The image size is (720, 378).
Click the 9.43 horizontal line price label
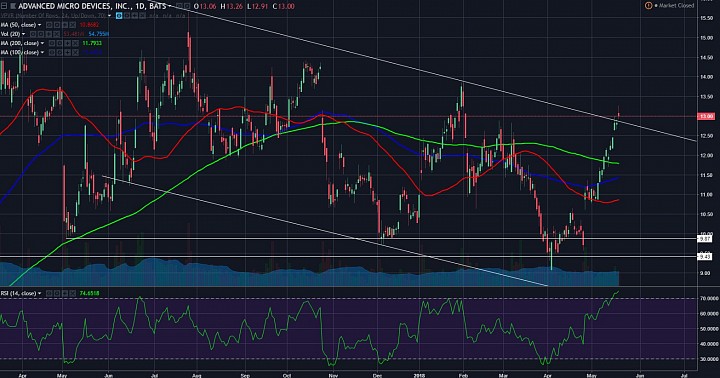pyautogui.click(x=705, y=257)
